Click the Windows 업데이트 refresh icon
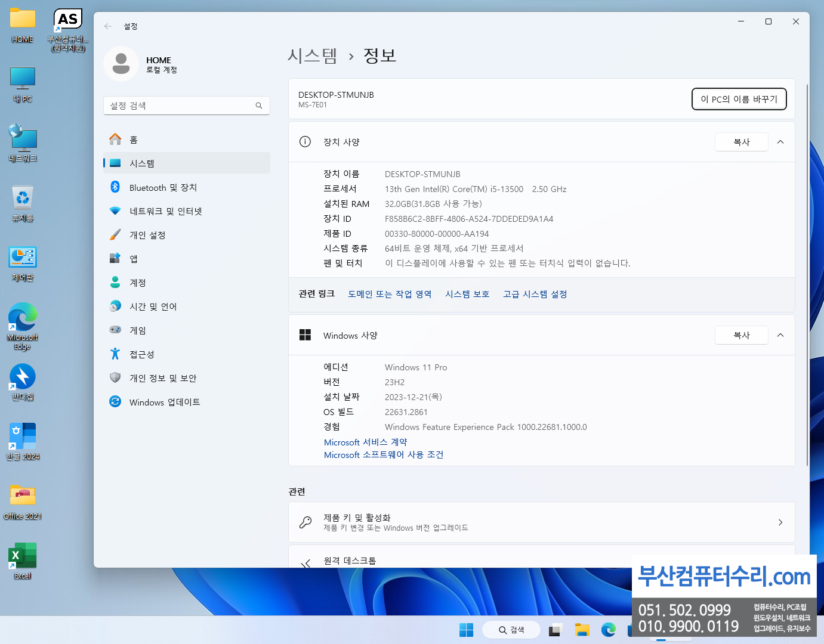 click(x=115, y=401)
